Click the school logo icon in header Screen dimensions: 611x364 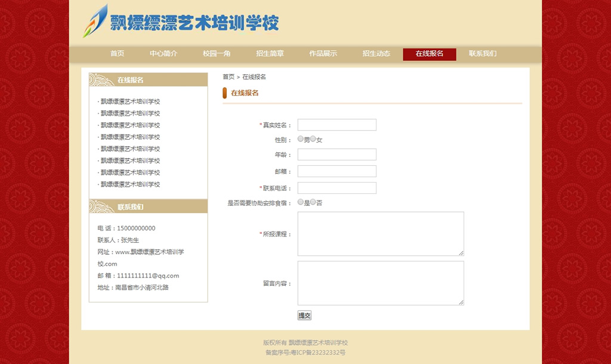point(95,21)
